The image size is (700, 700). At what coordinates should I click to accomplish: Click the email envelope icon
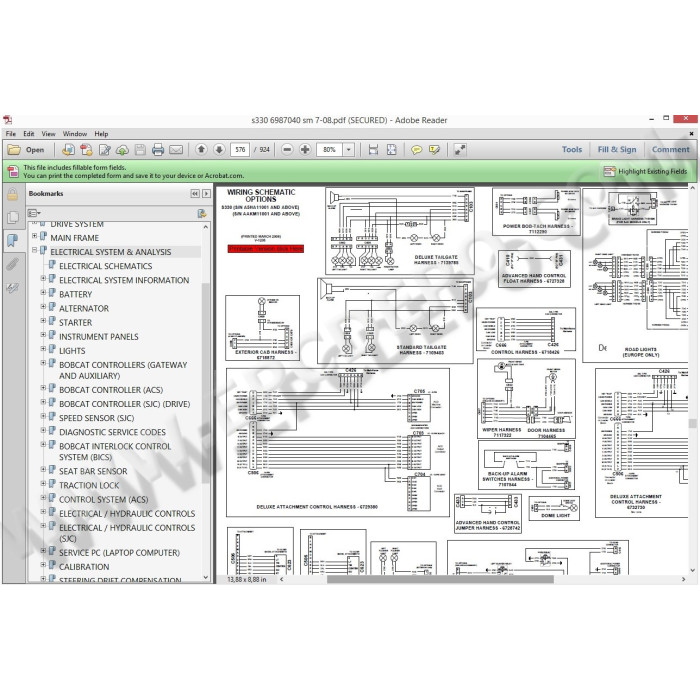coord(175,150)
